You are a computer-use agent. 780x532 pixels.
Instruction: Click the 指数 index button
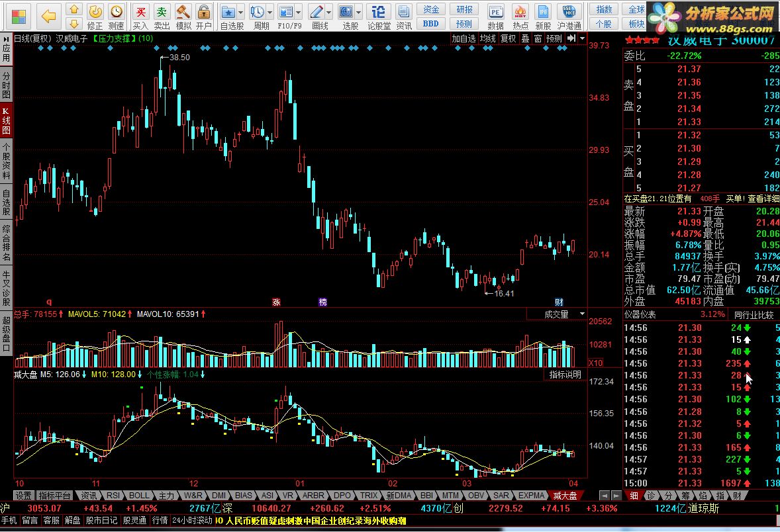click(x=604, y=9)
